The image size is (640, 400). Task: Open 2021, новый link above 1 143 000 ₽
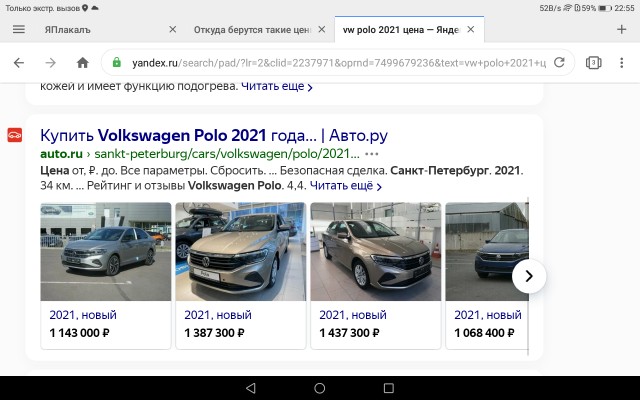tap(83, 315)
